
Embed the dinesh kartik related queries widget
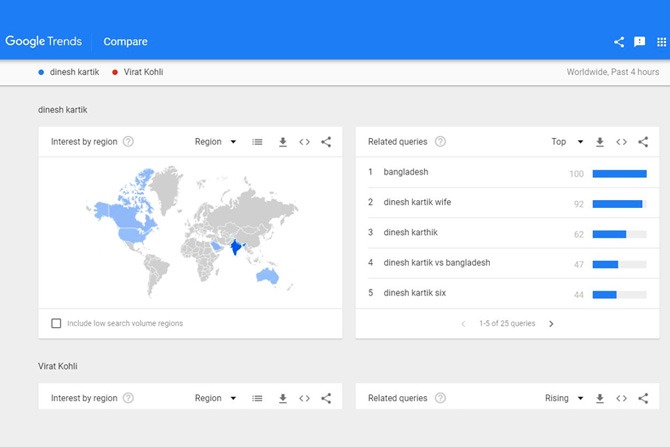click(621, 142)
